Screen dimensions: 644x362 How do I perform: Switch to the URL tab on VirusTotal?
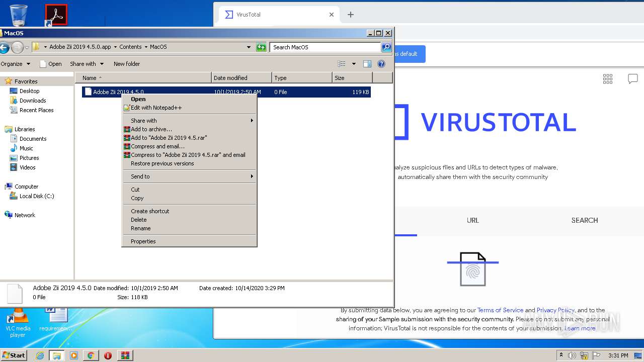(x=472, y=220)
